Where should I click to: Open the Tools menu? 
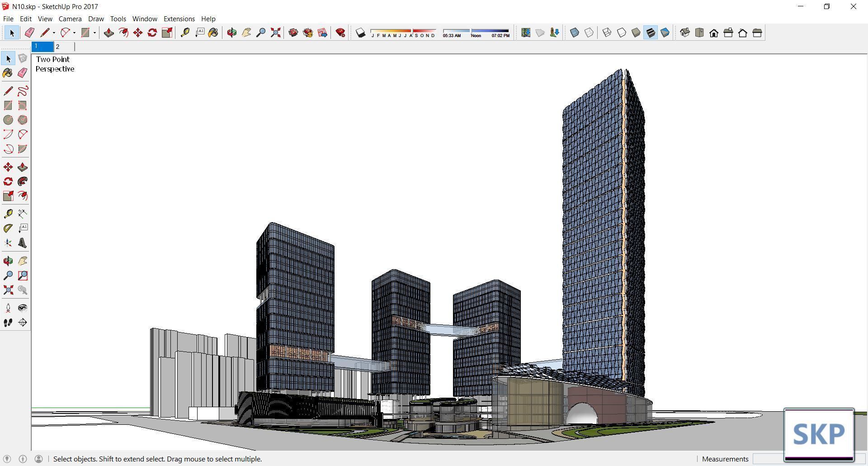click(x=118, y=19)
